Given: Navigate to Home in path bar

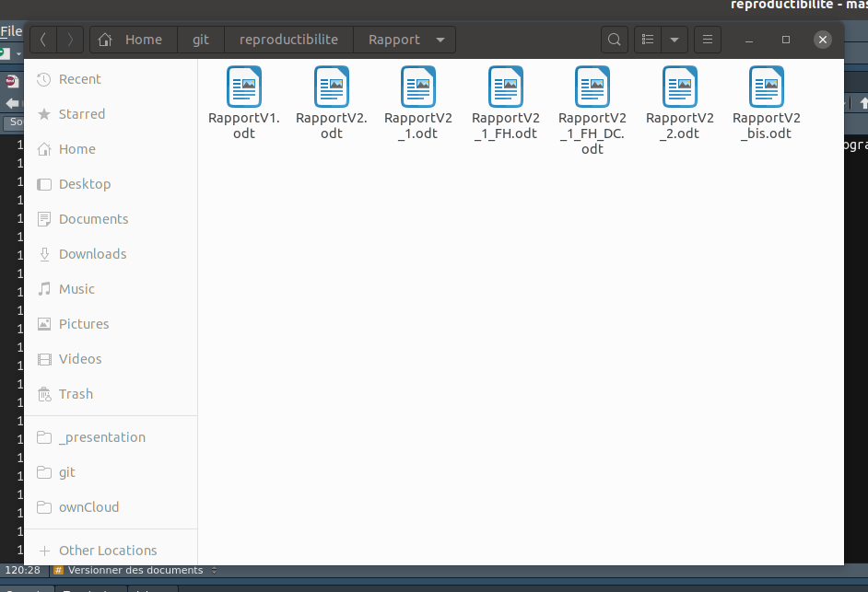Looking at the screenshot, I should tap(134, 40).
